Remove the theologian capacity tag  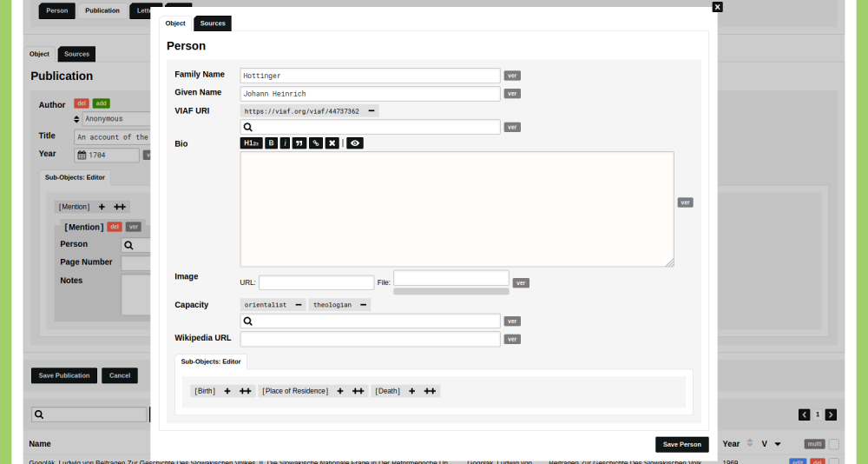point(363,305)
